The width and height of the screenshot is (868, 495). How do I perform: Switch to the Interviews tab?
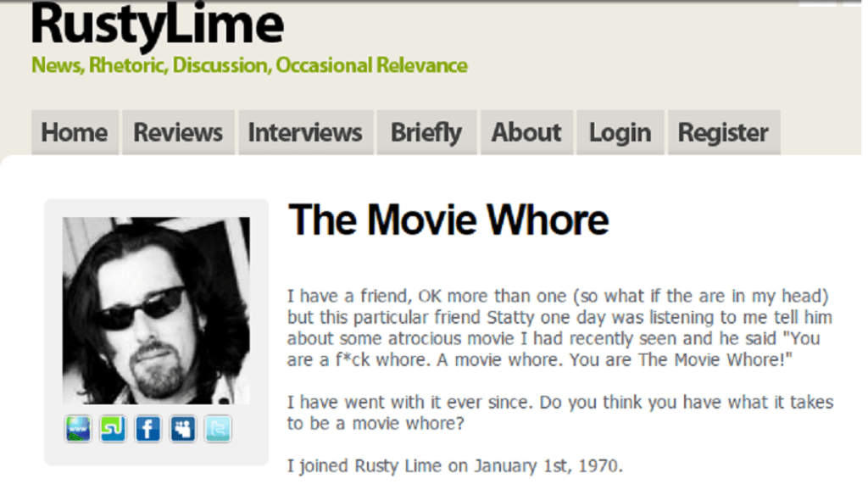(x=305, y=133)
